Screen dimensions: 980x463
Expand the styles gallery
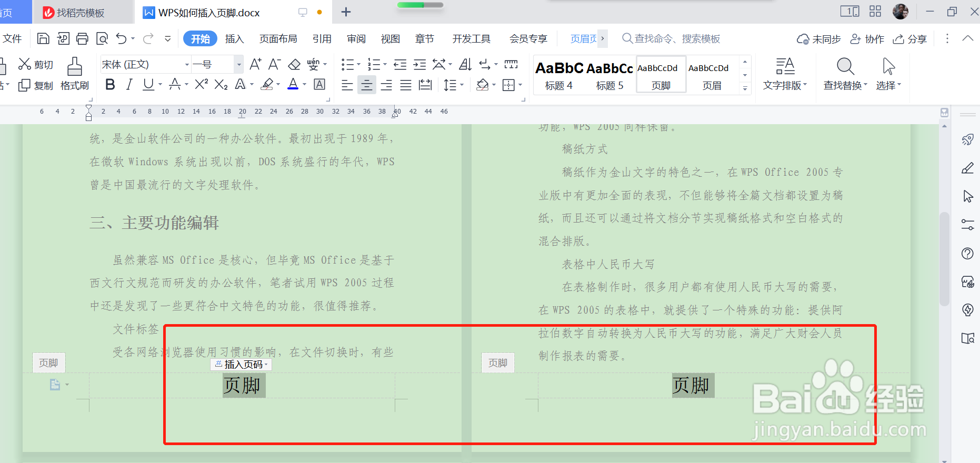pyautogui.click(x=745, y=88)
